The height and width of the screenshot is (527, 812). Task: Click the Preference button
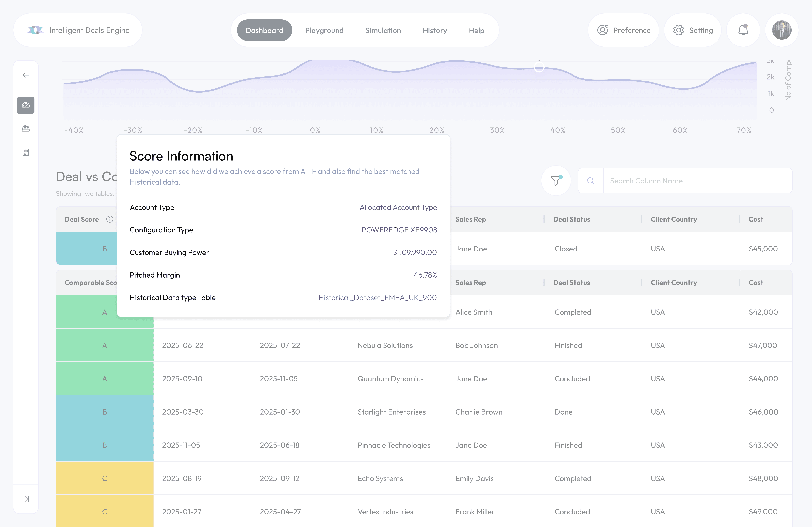click(x=623, y=30)
